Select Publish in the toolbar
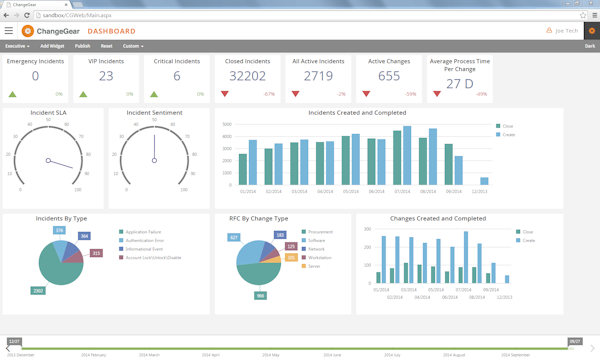The width and height of the screenshot is (600, 361). click(82, 46)
